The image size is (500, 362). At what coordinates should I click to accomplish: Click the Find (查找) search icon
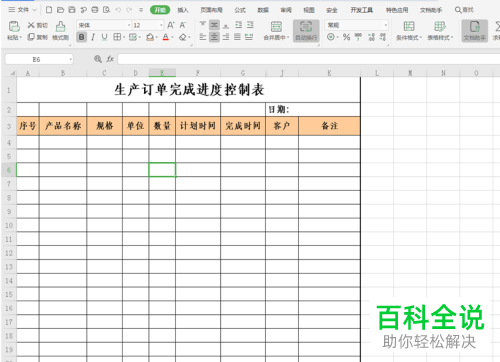tap(464, 10)
